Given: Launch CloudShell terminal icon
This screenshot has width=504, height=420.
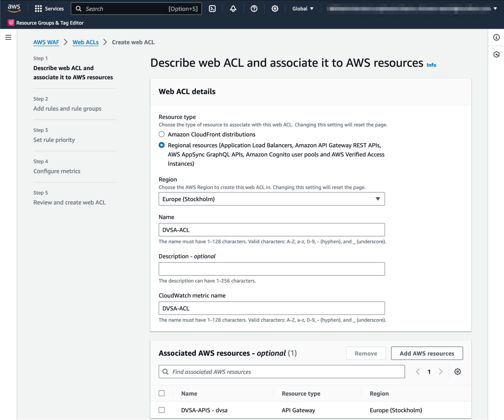Looking at the screenshot, I should (x=212, y=9).
